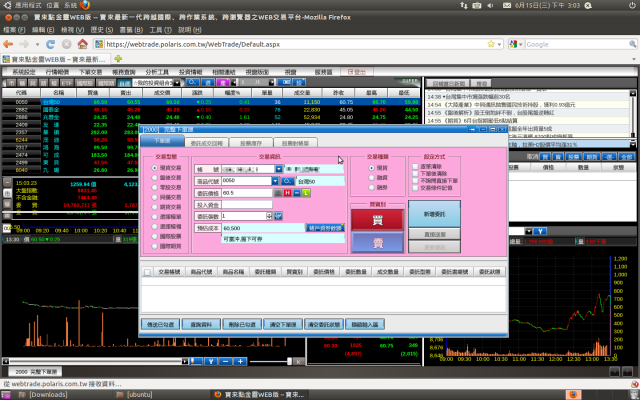The width and height of the screenshot is (640, 400).
Task: Open 下單交易 menu
Action: point(91,72)
